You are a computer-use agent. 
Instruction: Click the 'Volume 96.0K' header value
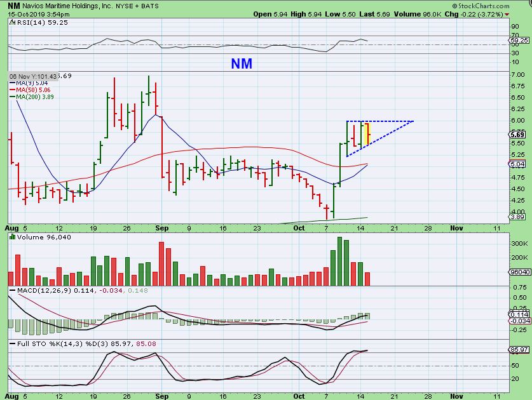[x=418, y=14]
